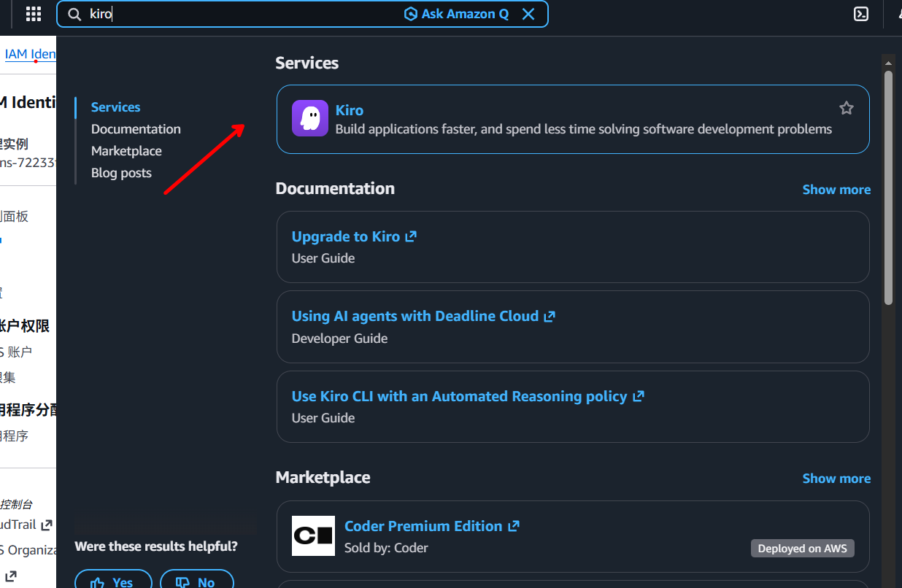Open the AWS services grid menu icon
This screenshot has height=588, width=902.
(34, 14)
